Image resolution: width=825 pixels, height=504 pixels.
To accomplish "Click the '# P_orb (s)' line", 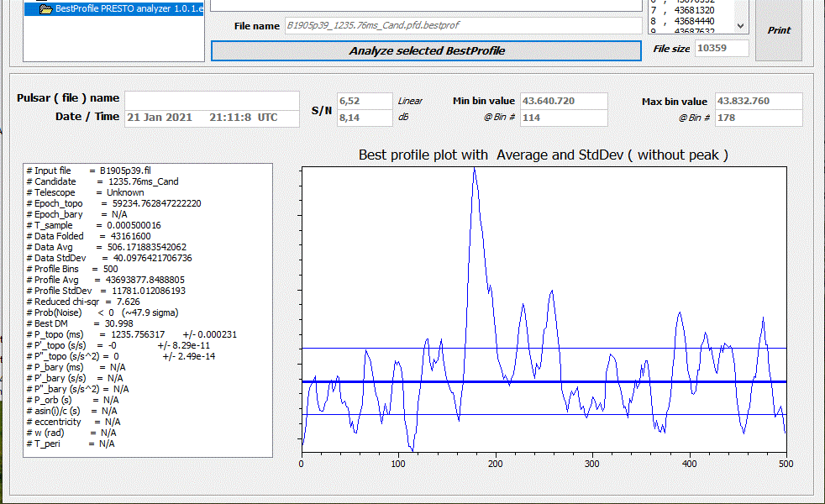I will pos(72,400).
